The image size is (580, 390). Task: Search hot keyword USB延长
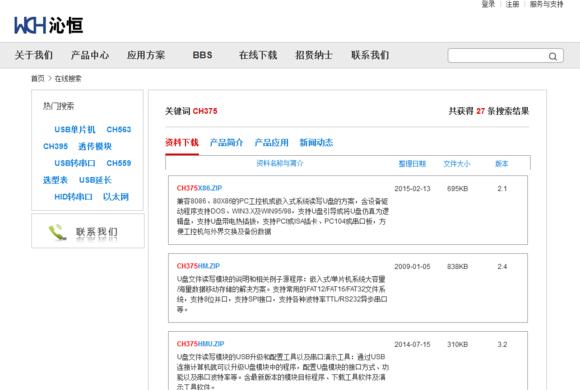click(95, 180)
